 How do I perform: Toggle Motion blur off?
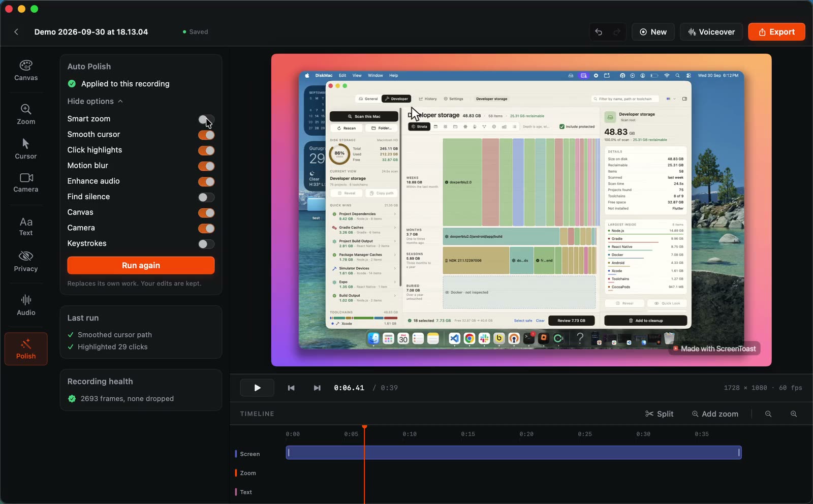pyautogui.click(x=206, y=166)
